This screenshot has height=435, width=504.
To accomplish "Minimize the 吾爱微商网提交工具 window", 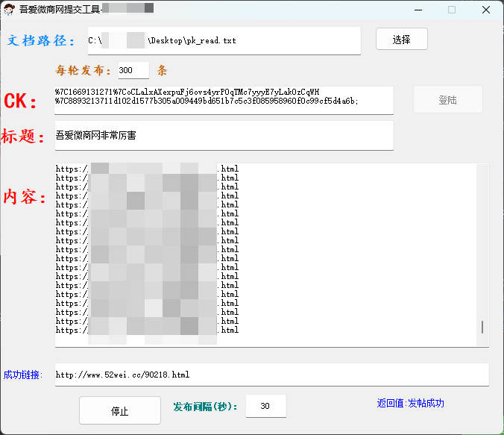I will pos(418,10).
